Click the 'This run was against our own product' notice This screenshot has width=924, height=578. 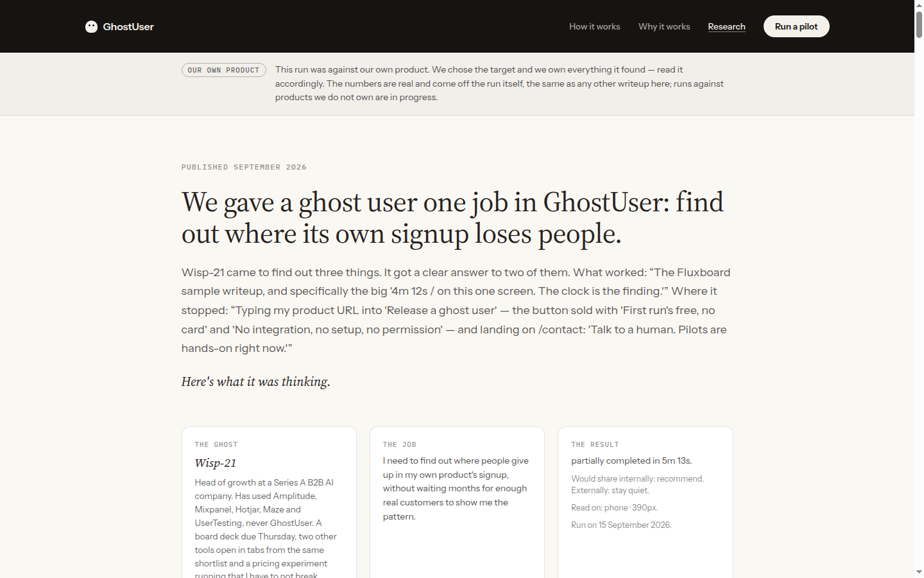click(x=499, y=83)
